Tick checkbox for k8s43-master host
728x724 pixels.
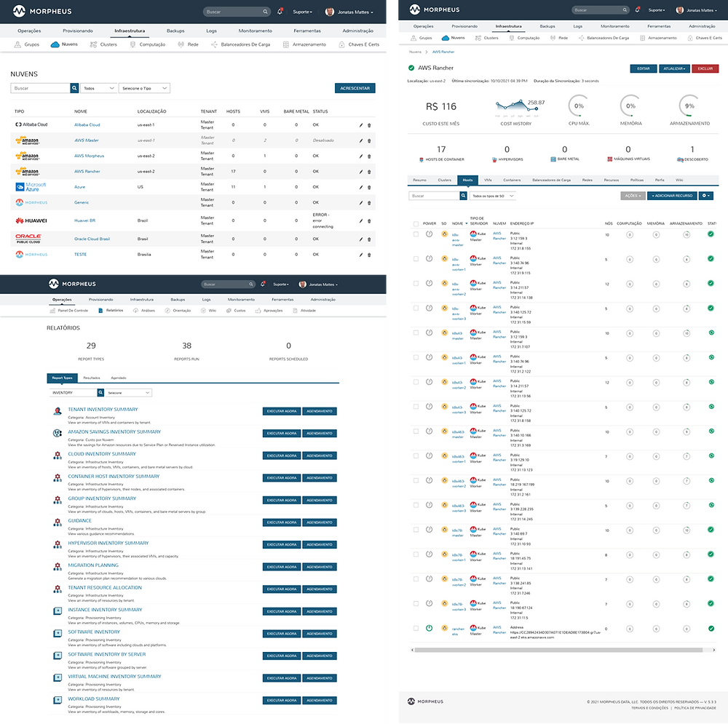(x=416, y=333)
